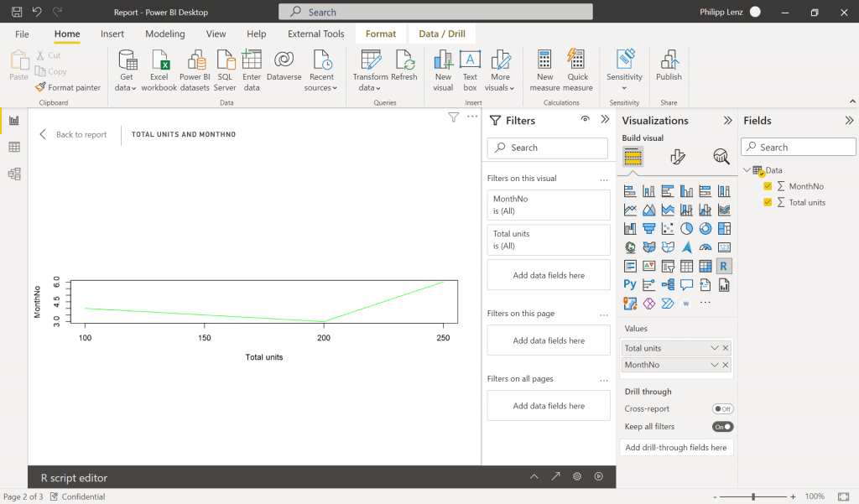Click Back to report link
The width and height of the screenshot is (859, 504).
coord(74,134)
